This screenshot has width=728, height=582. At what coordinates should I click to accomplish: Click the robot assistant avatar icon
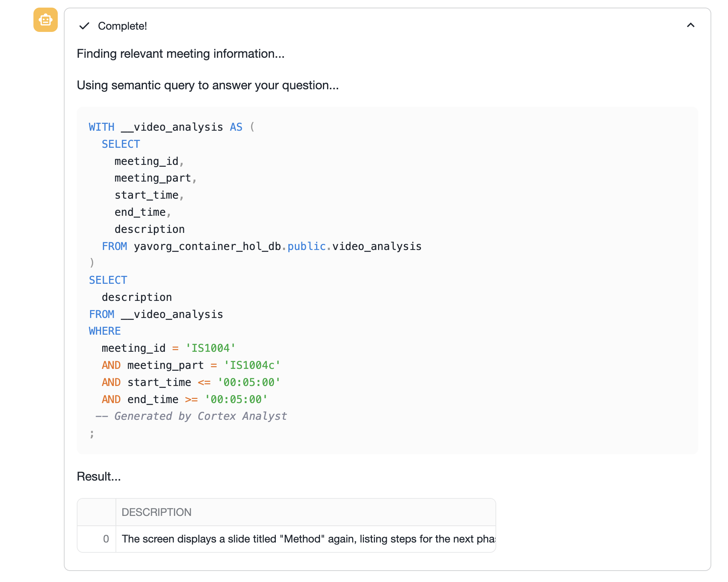pos(45,20)
